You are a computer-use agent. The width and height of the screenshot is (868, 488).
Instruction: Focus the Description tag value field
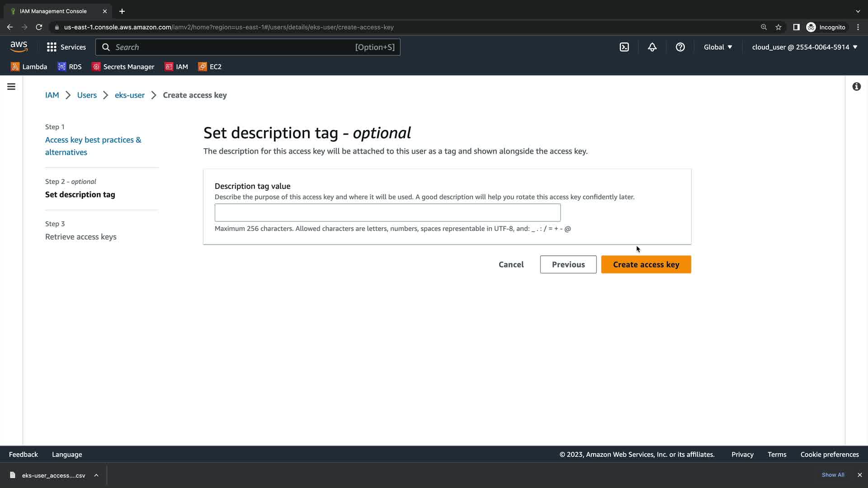tap(387, 212)
